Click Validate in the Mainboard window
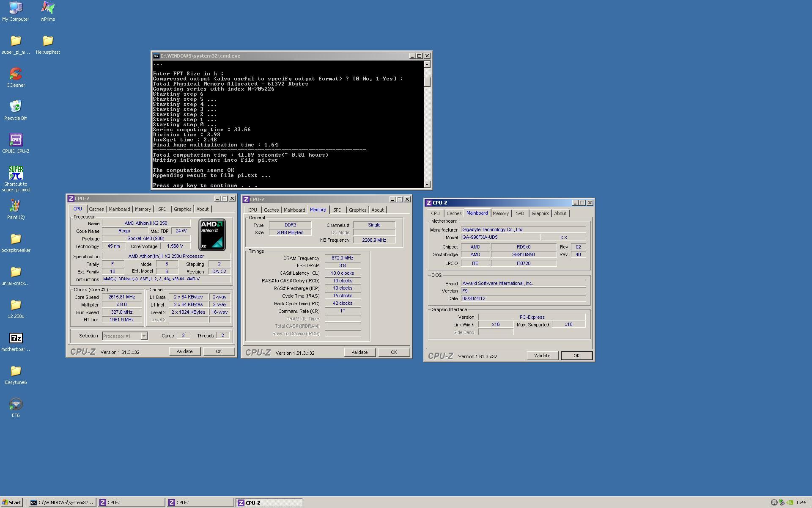This screenshot has width=812, height=508. 542,356
